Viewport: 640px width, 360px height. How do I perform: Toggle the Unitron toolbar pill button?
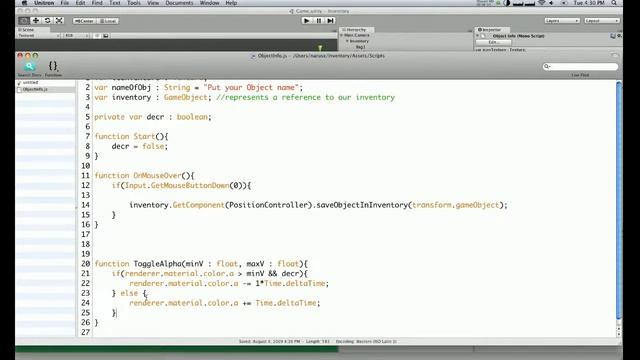[614, 56]
